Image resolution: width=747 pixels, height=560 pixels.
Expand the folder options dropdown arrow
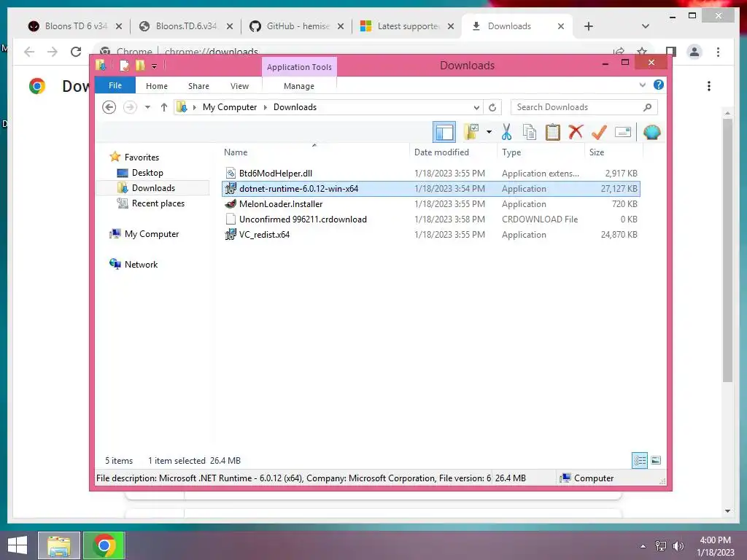tap(489, 132)
